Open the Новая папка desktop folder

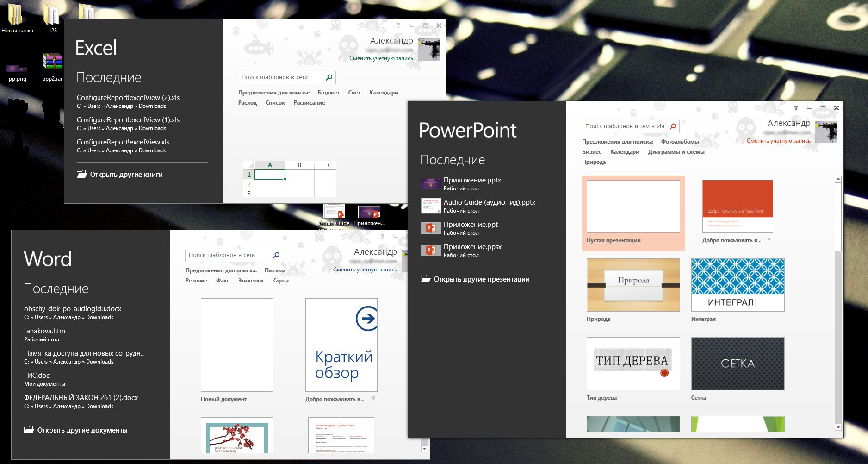pos(16,15)
